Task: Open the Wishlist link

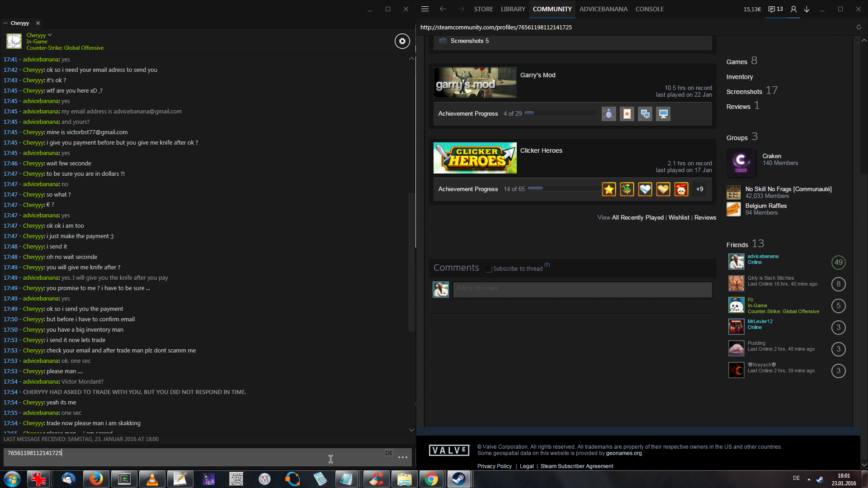Action: (679, 218)
